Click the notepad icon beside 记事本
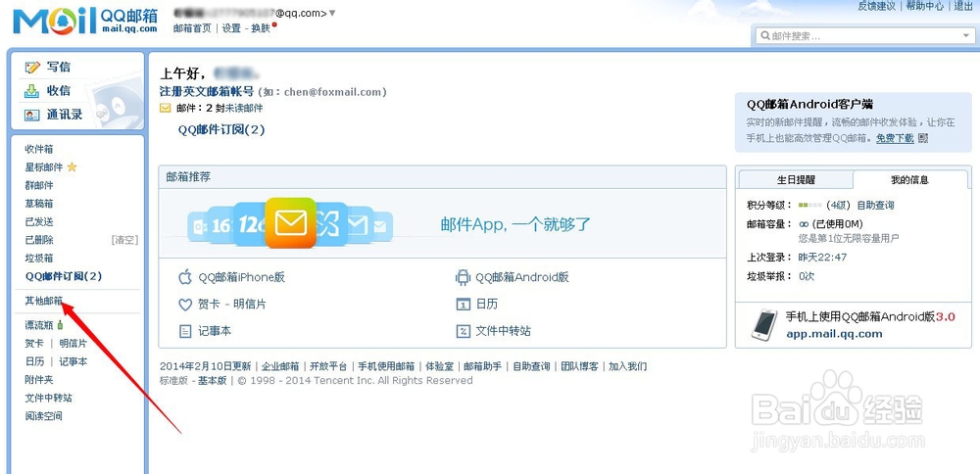 tap(185, 331)
